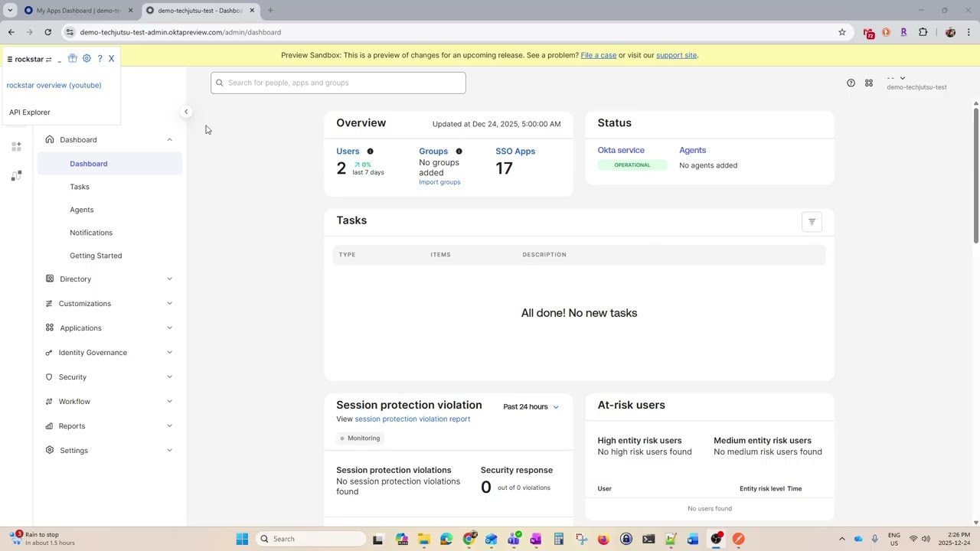Open Tasks in sidebar

80,187
